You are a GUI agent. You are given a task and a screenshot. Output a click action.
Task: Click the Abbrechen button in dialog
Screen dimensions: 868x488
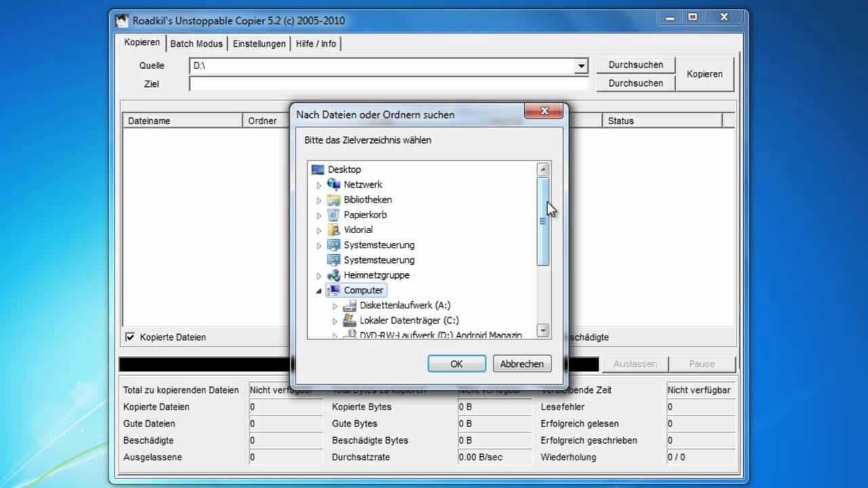pyautogui.click(x=521, y=364)
